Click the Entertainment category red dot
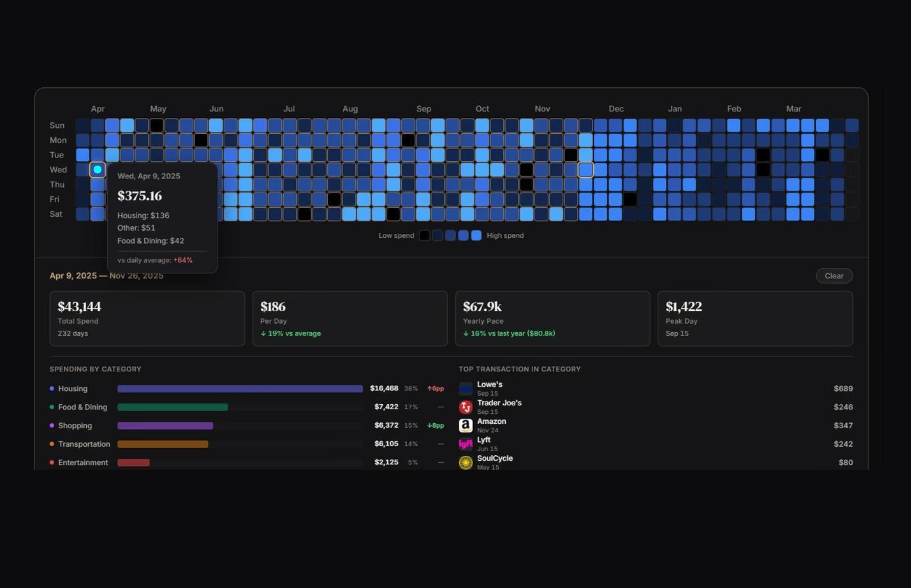Screen dimensions: 911x588 [52, 462]
